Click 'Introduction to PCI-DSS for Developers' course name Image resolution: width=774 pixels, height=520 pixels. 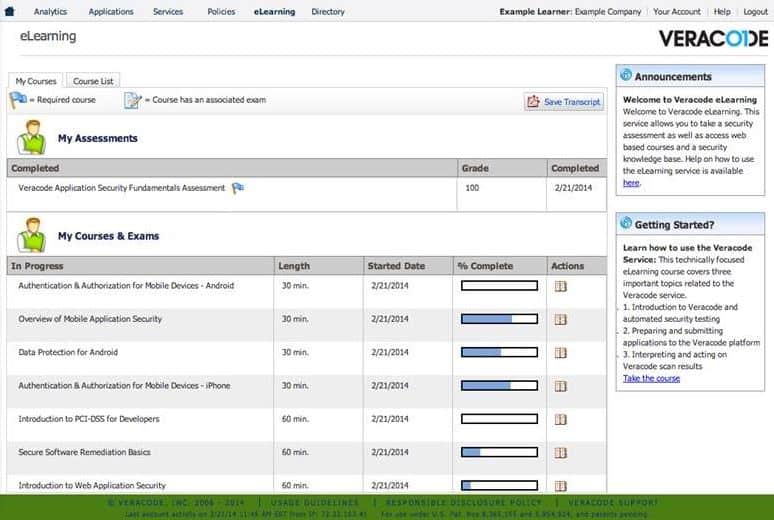click(x=89, y=419)
